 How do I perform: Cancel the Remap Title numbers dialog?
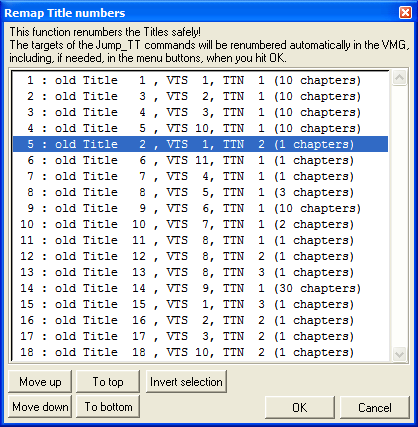pyautogui.click(x=375, y=407)
